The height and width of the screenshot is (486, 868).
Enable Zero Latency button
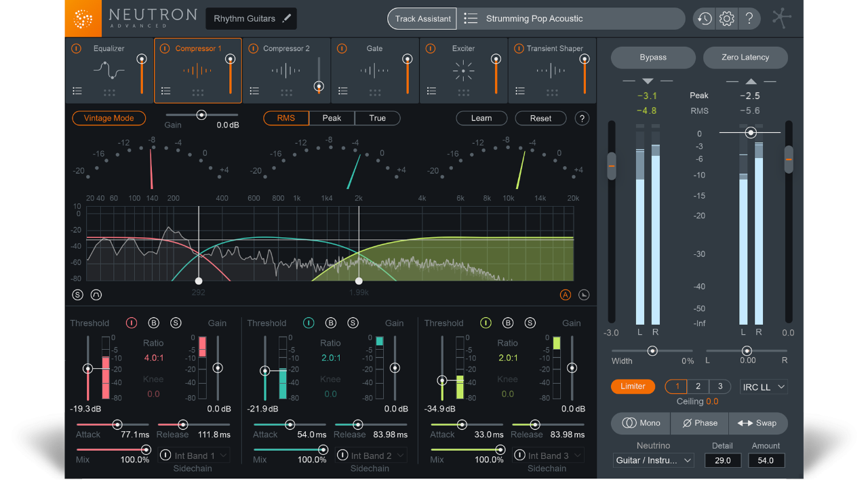[745, 58]
